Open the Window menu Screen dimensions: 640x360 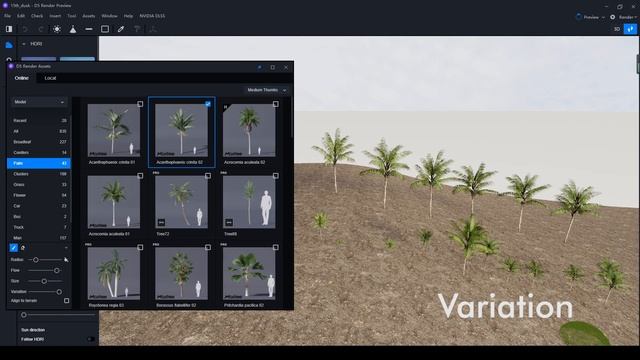[x=109, y=16]
